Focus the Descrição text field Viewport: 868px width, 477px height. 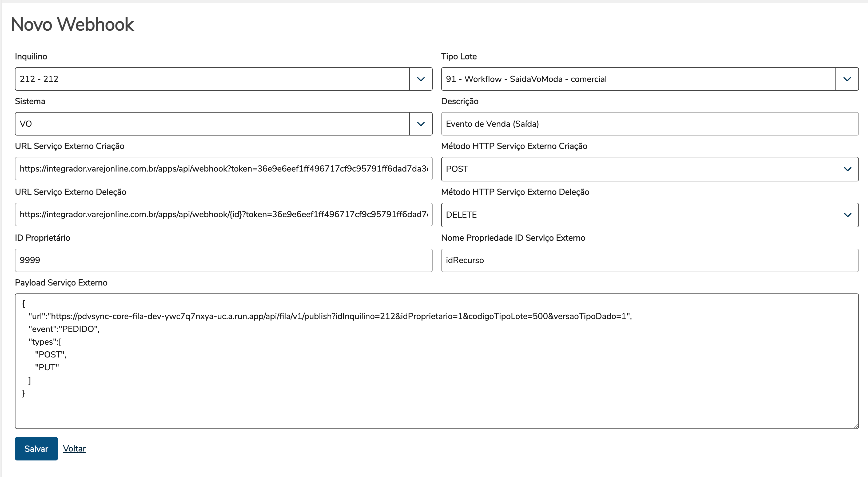pos(650,124)
